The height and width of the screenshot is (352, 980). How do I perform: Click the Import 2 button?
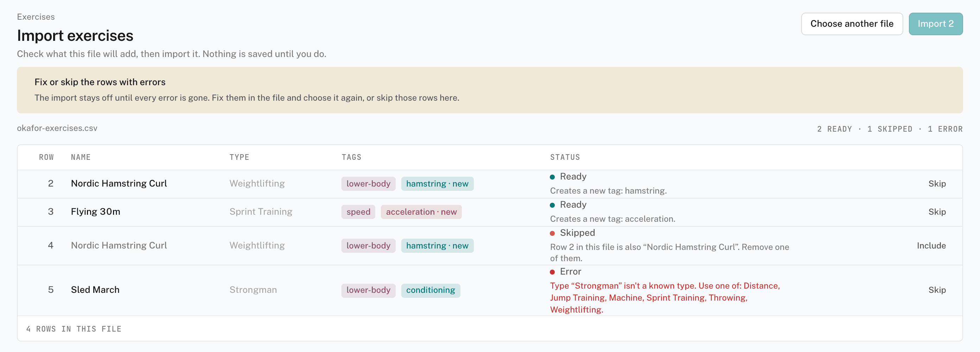[x=936, y=24]
